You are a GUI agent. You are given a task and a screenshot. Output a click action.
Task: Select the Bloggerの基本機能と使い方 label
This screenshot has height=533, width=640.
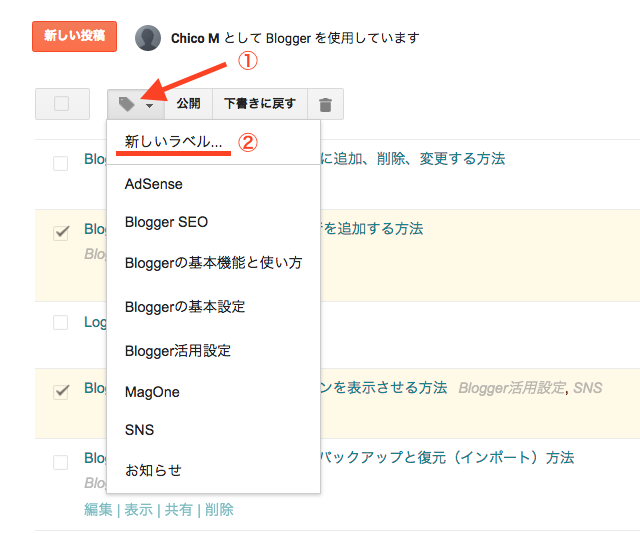213,263
